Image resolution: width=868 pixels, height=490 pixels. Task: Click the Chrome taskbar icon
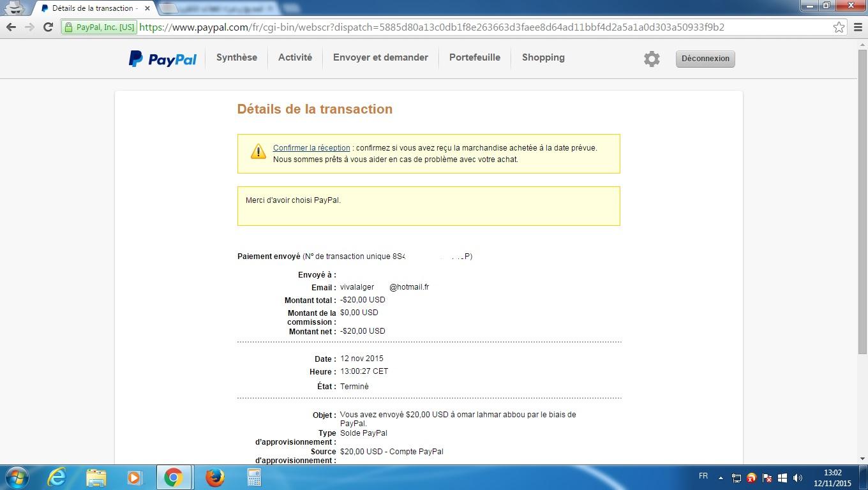pyautogui.click(x=173, y=477)
